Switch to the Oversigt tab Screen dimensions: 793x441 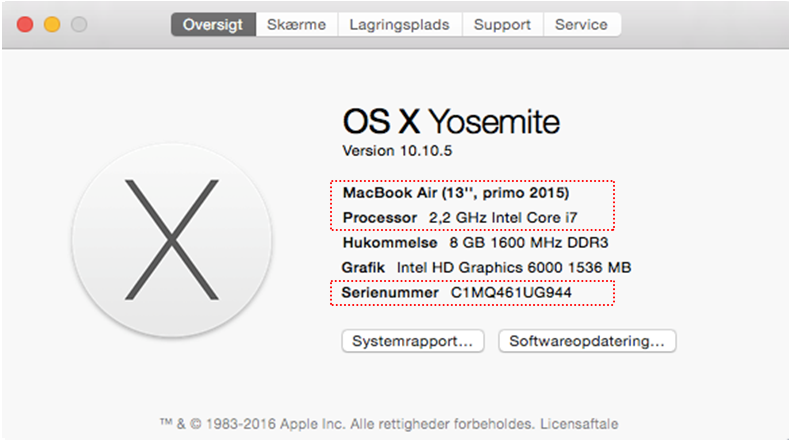click(x=213, y=25)
